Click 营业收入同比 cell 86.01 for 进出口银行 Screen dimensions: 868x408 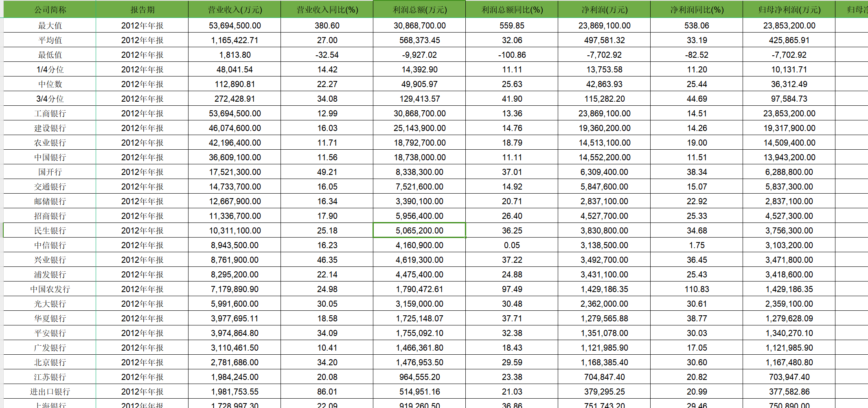click(327, 391)
